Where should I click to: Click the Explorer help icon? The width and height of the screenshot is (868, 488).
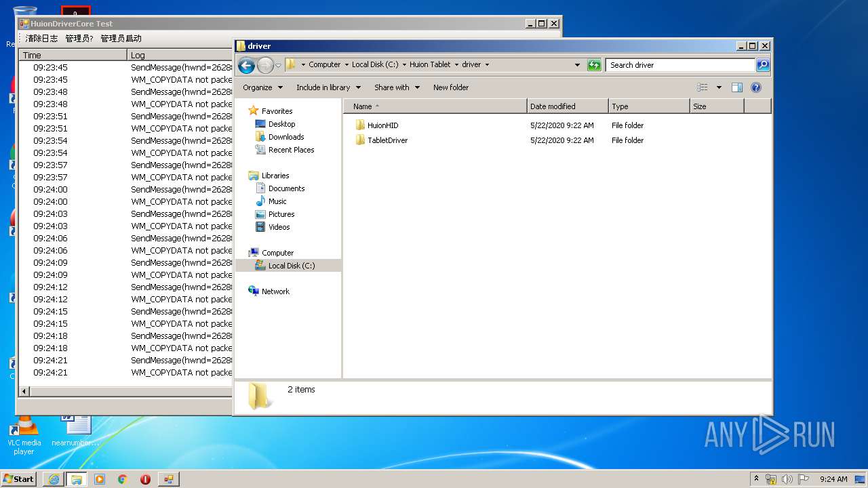click(756, 87)
